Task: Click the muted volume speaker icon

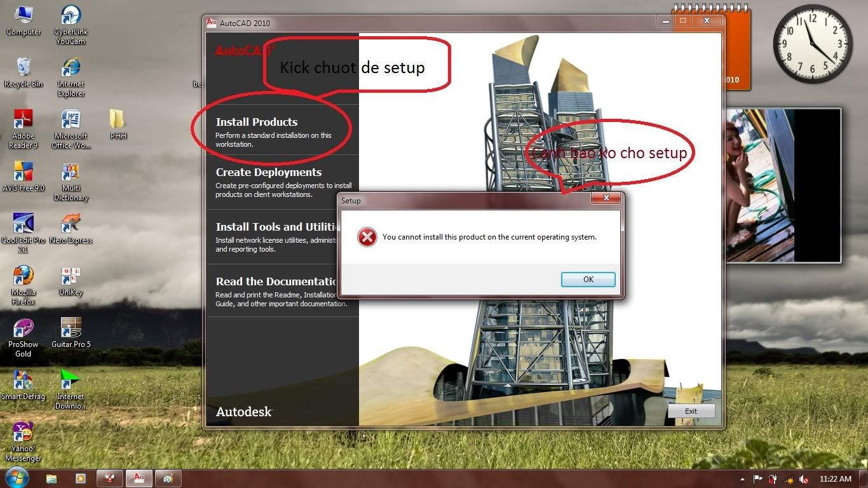Action: [804, 478]
